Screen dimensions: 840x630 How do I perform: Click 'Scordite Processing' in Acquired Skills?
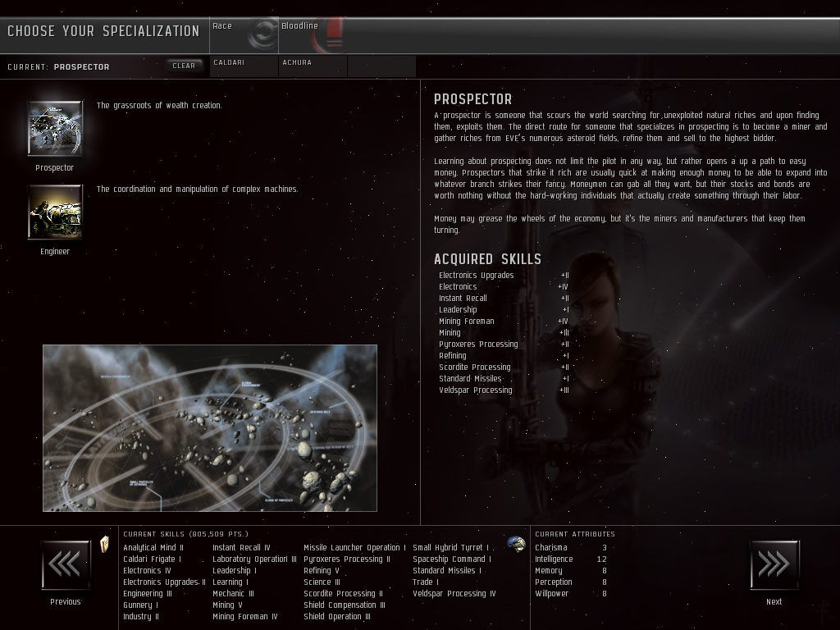click(475, 367)
